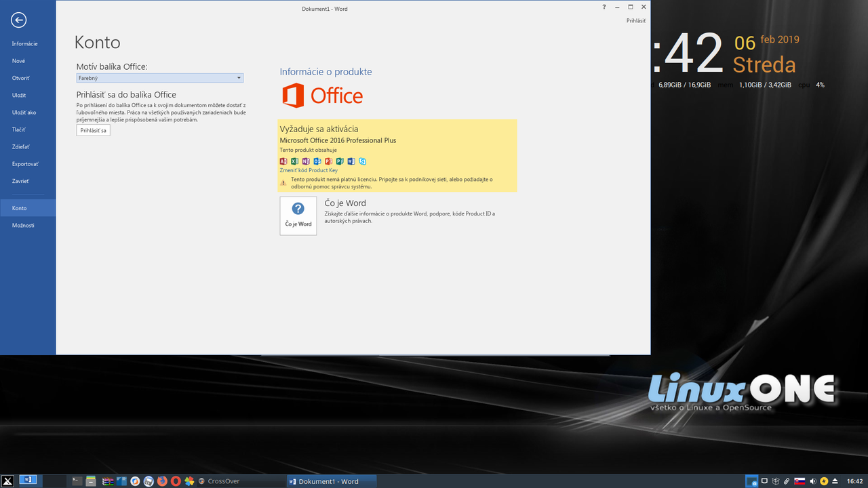Click the Čo je Word button

click(x=298, y=216)
